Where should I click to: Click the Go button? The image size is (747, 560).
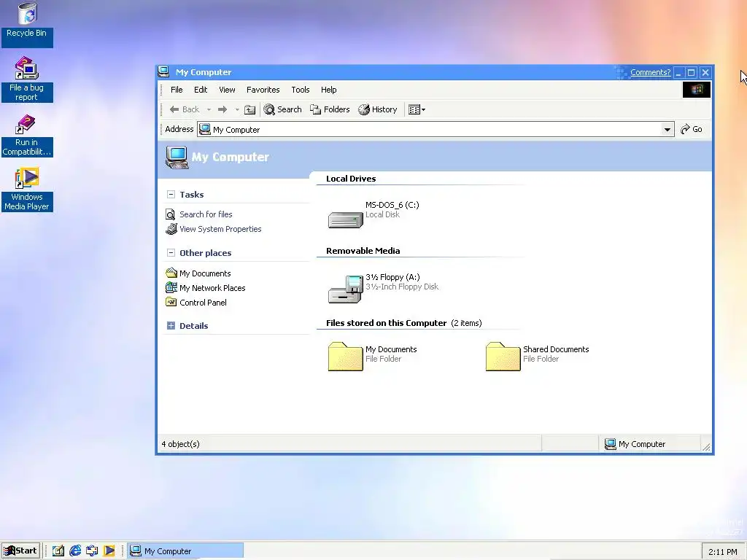click(x=692, y=129)
